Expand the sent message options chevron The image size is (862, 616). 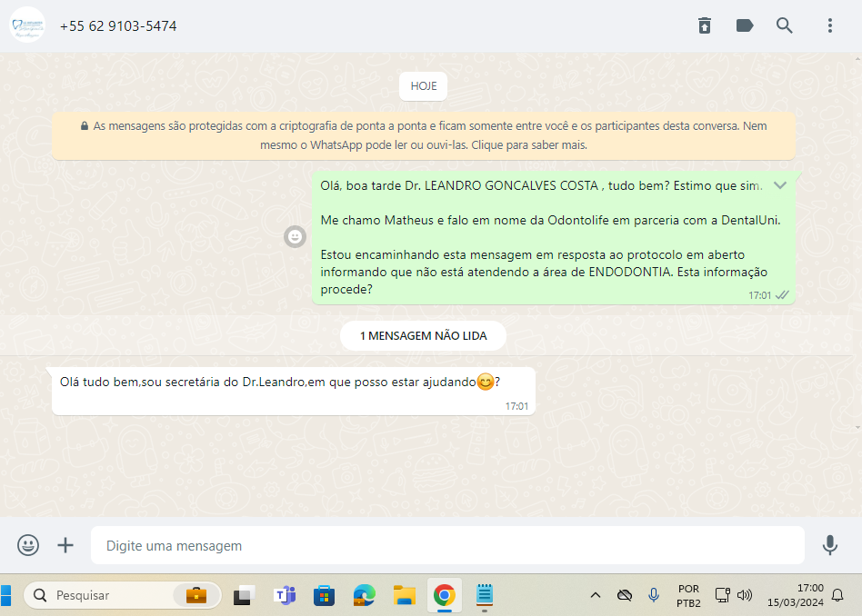point(780,185)
